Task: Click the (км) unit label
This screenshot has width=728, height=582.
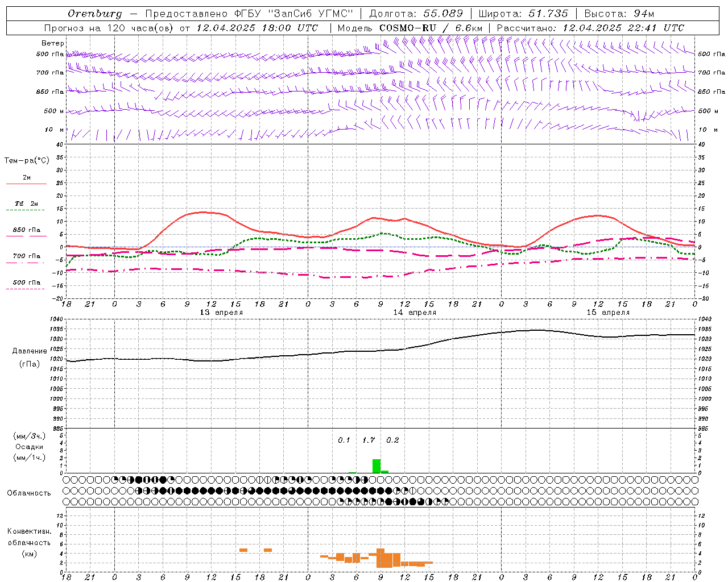Action: [30, 554]
